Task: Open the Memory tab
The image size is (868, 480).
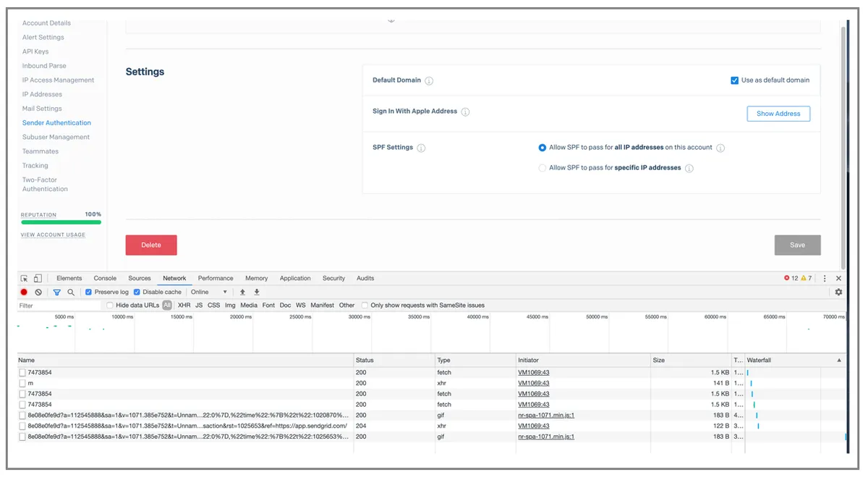Action: pyautogui.click(x=257, y=278)
